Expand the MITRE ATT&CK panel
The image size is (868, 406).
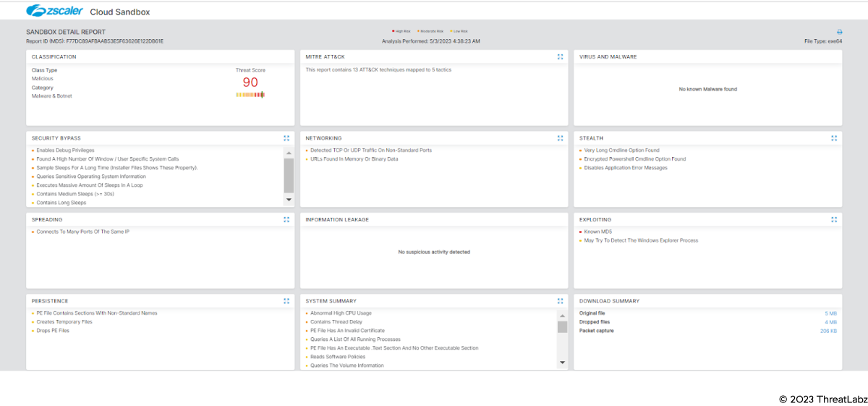[560, 56]
